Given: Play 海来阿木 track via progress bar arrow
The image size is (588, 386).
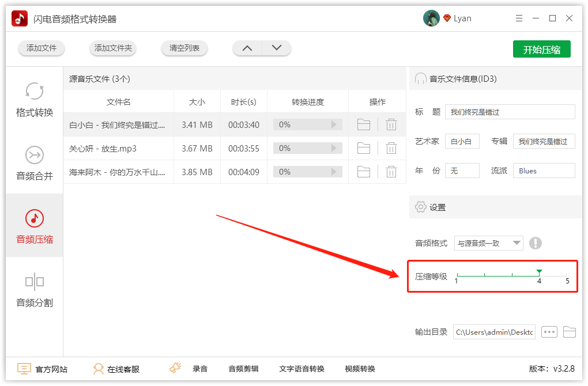Looking at the screenshot, I should (334, 172).
